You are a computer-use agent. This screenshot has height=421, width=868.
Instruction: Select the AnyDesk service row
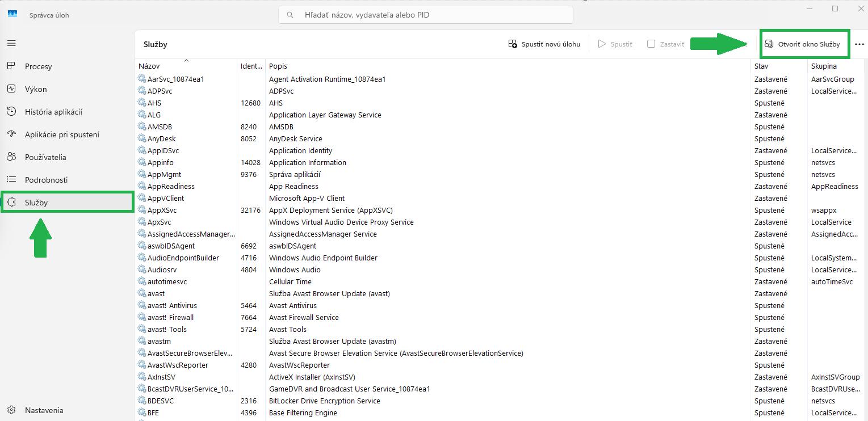pos(162,138)
